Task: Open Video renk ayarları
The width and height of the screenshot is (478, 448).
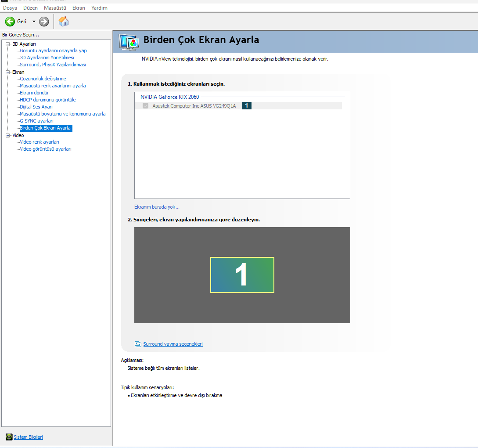Action: tap(40, 142)
